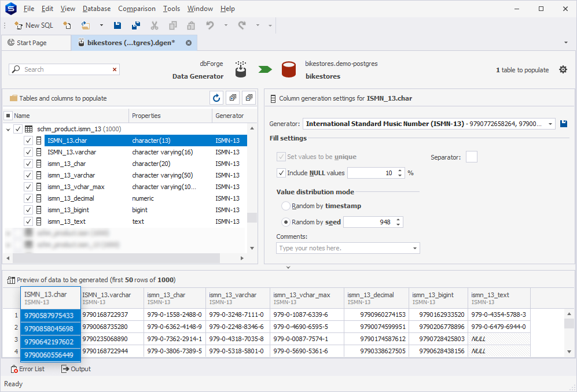Select Random by seed radio button
Screen dimensions: 577x392
[285, 222]
